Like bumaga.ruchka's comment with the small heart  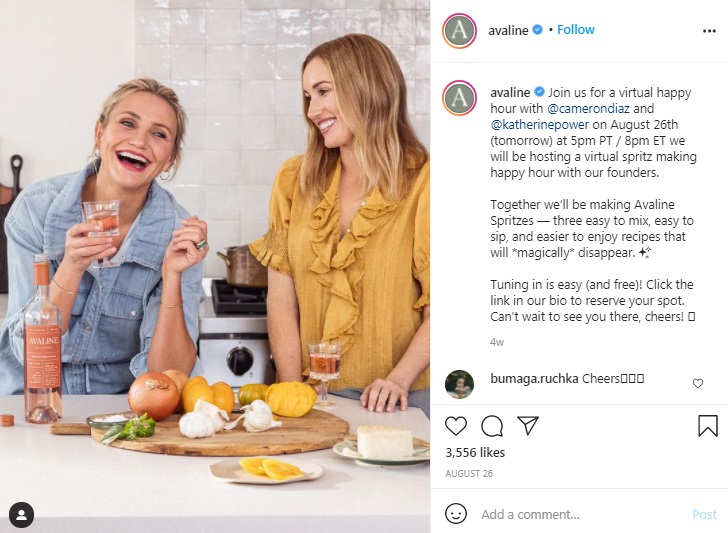pos(698,383)
